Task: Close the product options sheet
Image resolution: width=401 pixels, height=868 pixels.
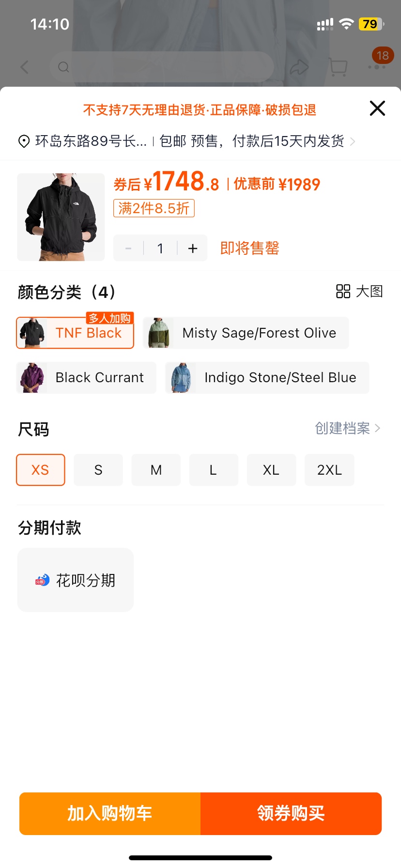Action: pyautogui.click(x=377, y=108)
